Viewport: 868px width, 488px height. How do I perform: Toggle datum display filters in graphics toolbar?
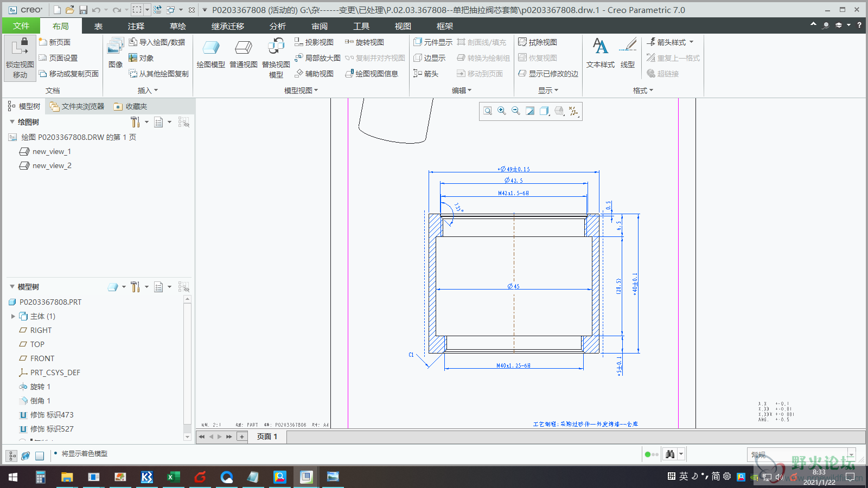[573, 111]
